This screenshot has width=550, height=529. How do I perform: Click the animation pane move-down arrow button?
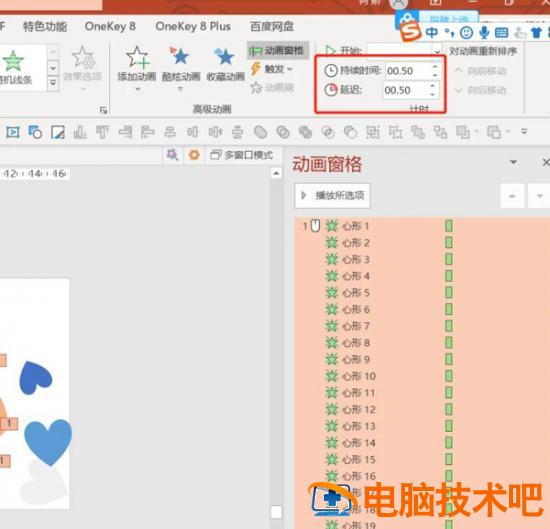(x=539, y=196)
